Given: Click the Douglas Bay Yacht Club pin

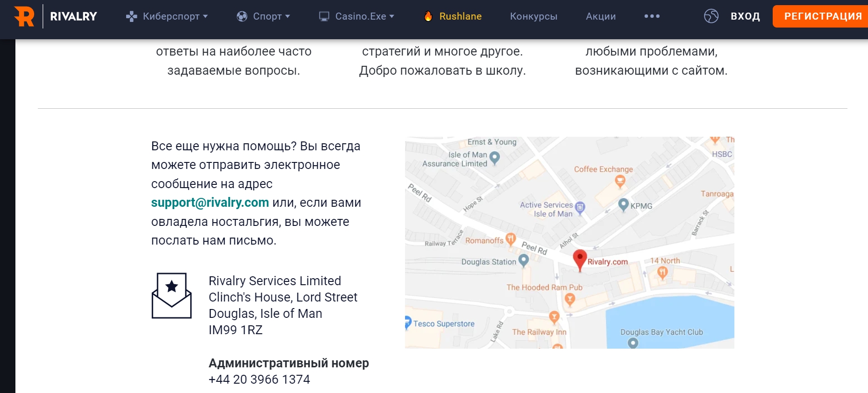Looking at the screenshot, I should tap(633, 343).
